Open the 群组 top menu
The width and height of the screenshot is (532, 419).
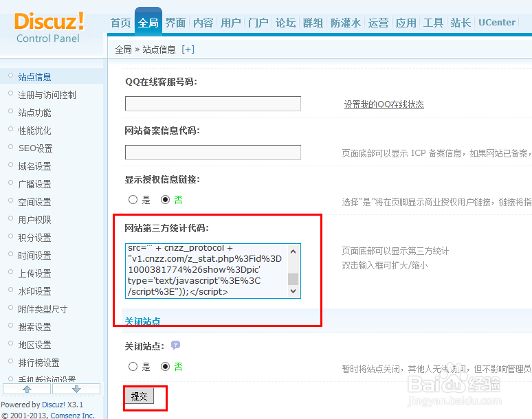pos(313,23)
